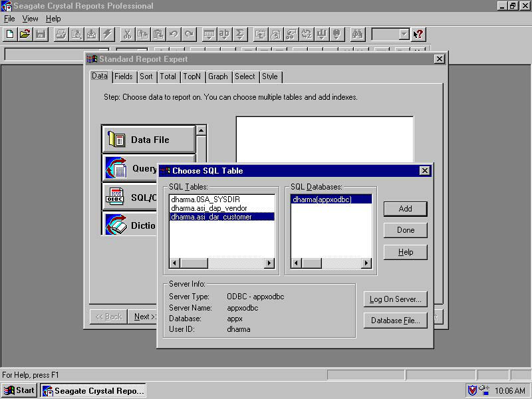Click the Insert Text Object 'ab' icon

[224, 35]
